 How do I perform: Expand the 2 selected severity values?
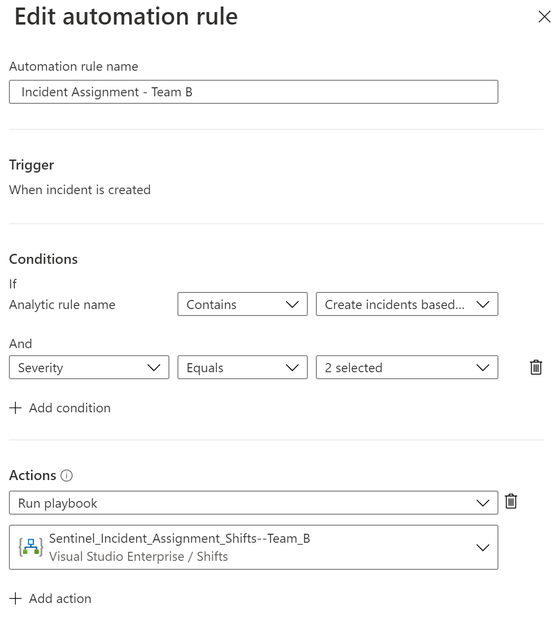point(407,368)
